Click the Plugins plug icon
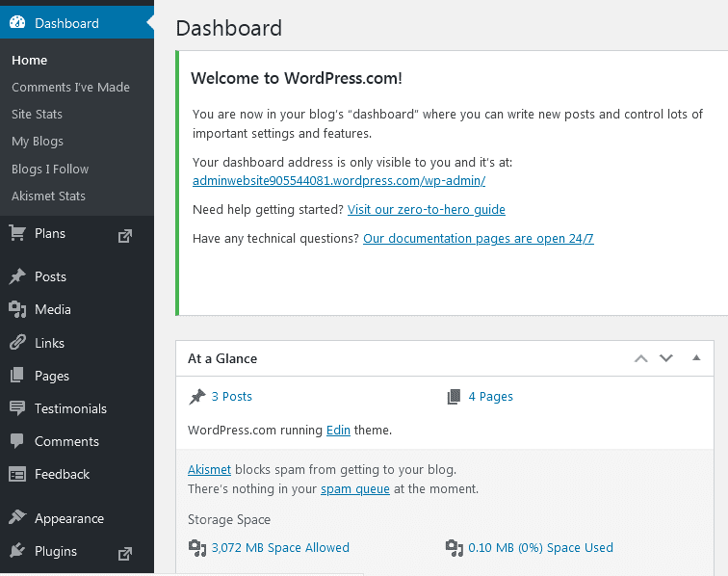Viewport: 728px width, 576px height. pos(17,550)
